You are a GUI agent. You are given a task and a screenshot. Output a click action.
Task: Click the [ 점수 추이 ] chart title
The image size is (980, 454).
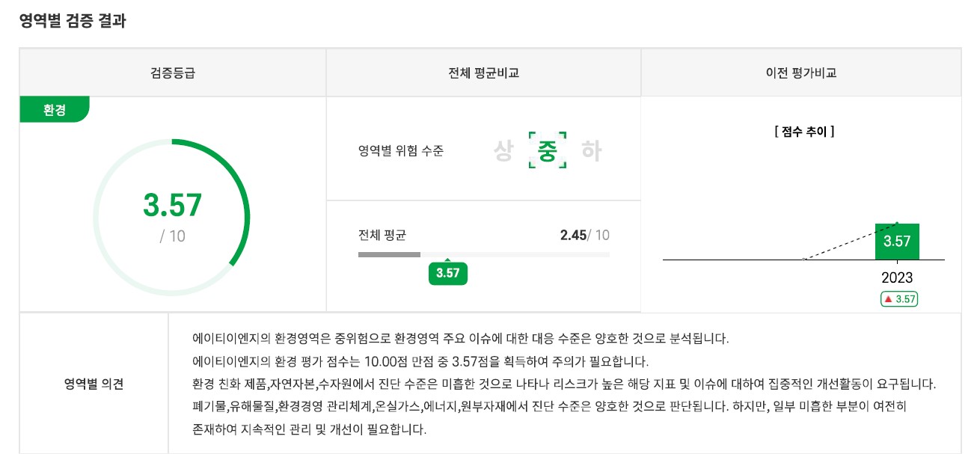point(804,132)
